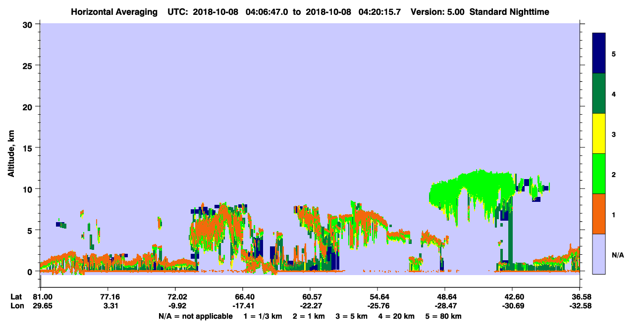
Task: Click legend text '3 = 5 km'
Action: pyautogui.click(x=352, y=316)
